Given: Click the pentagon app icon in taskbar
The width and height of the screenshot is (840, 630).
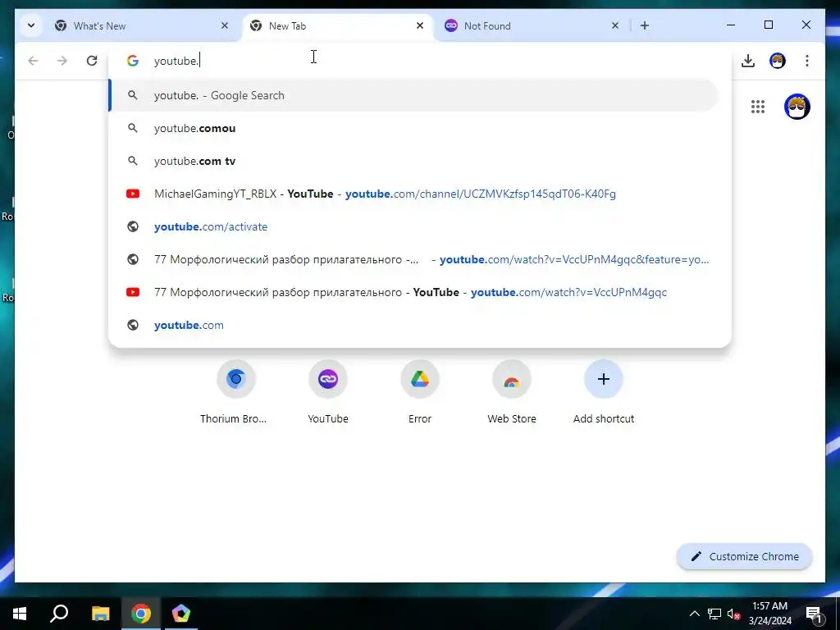Looking at the screenshot, I should [181, 614].
